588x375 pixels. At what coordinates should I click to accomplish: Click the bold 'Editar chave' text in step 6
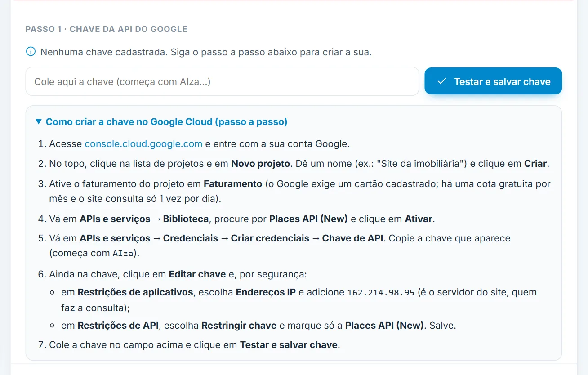[197, 274]
